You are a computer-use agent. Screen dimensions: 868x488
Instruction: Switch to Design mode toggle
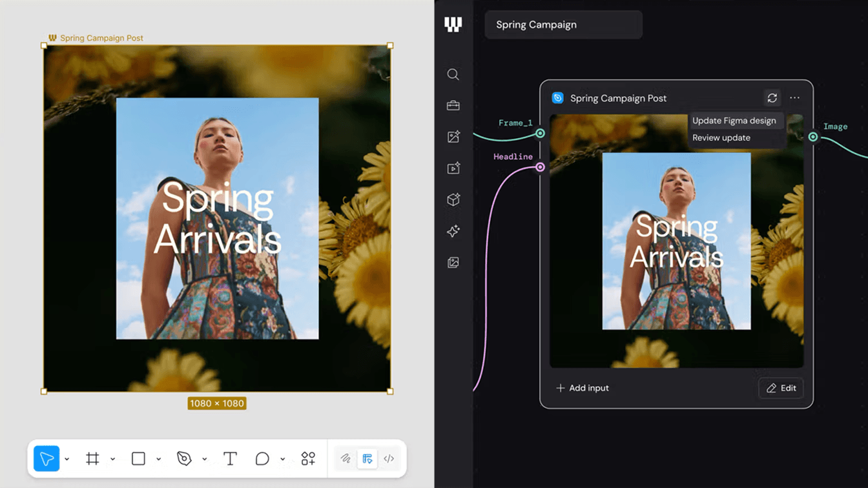tap(367, 459)
